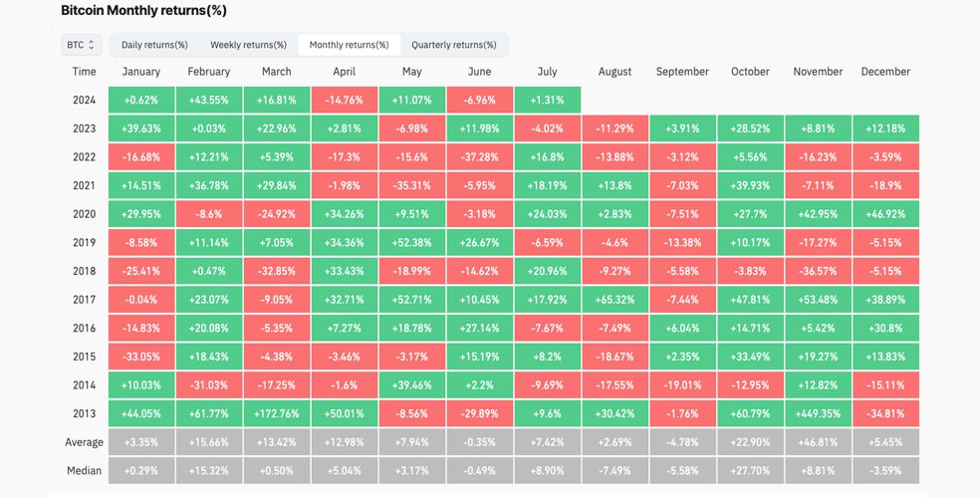Click the 2013 March +172.76% cell

[276, 413]
